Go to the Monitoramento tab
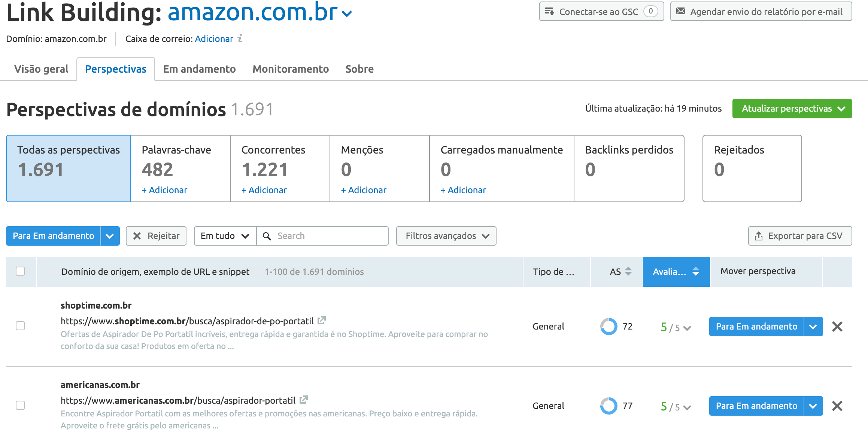This screenshot has width=868, height=443. click(291, 69)
